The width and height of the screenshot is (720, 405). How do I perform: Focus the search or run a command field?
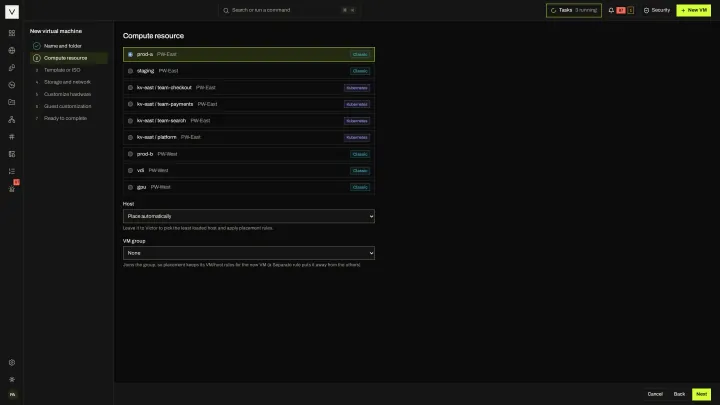pyautogui.click(x=289, y=10)
